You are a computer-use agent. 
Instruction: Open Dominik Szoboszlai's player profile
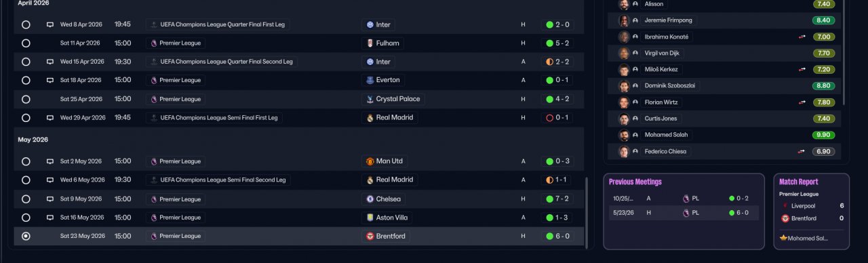(x=669, y=86)
